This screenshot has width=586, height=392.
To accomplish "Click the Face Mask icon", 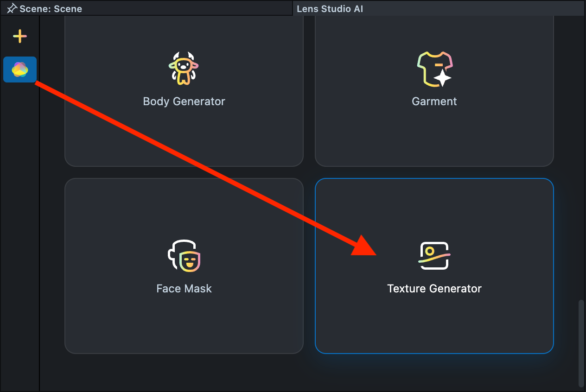I will tap(184, 255).
